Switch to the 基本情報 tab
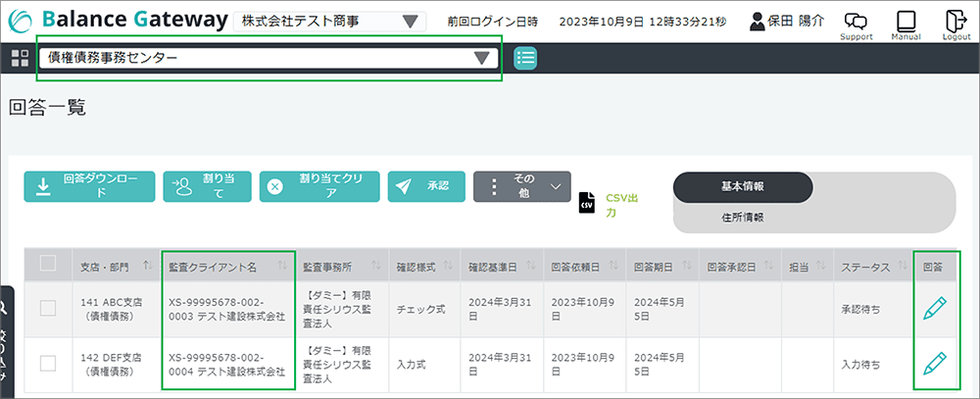 pos(743,186)
